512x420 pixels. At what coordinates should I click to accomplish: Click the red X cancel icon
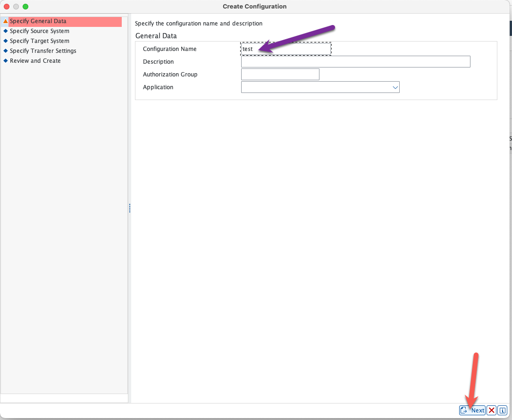[x=491, y=410]
